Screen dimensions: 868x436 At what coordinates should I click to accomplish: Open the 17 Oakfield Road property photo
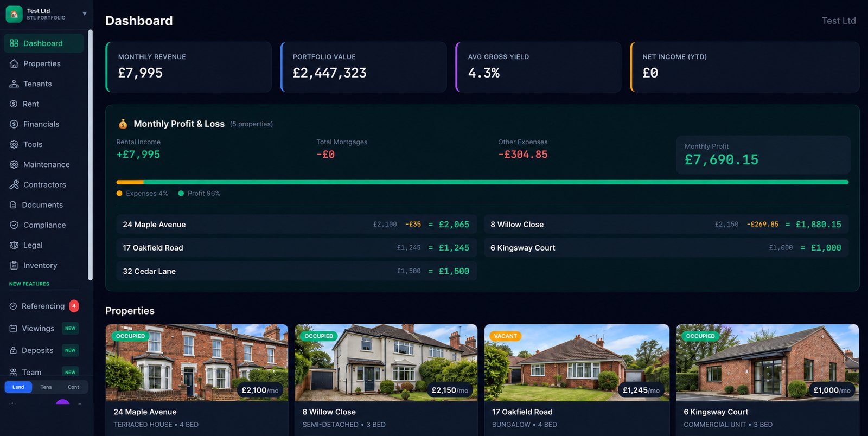577,363
